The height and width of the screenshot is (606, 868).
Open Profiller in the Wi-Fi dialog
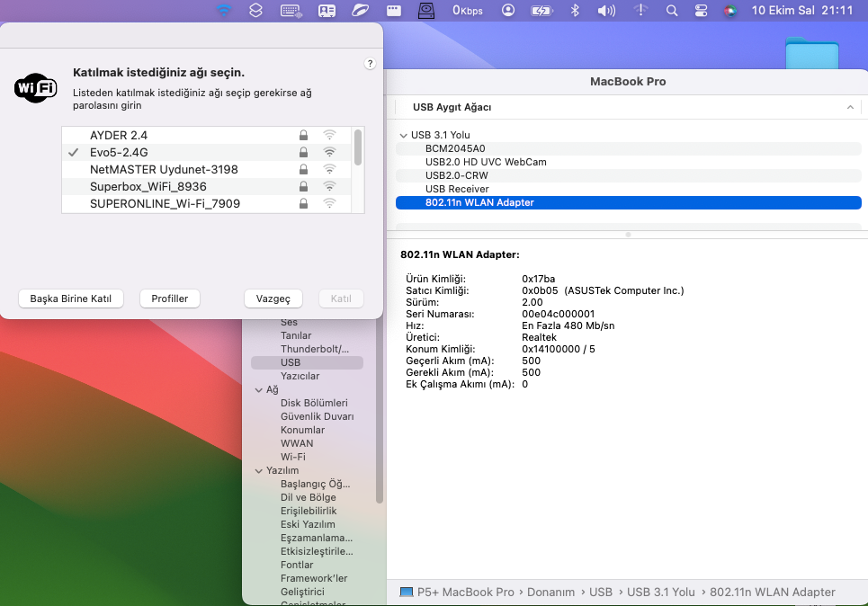[169, 299]
